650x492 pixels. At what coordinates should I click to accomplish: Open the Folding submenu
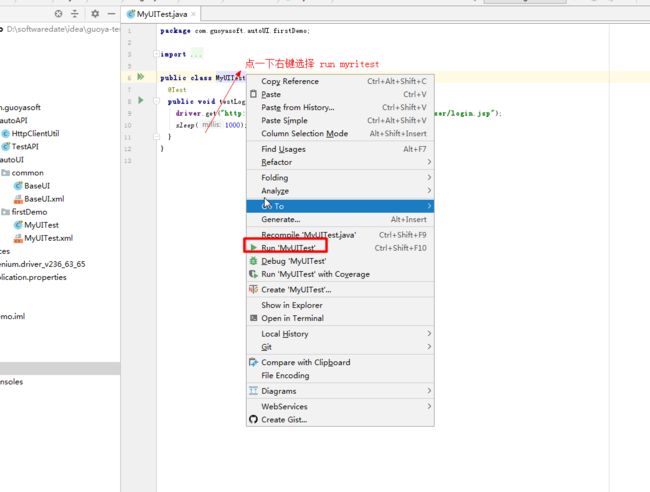click(x=340, y=178)
